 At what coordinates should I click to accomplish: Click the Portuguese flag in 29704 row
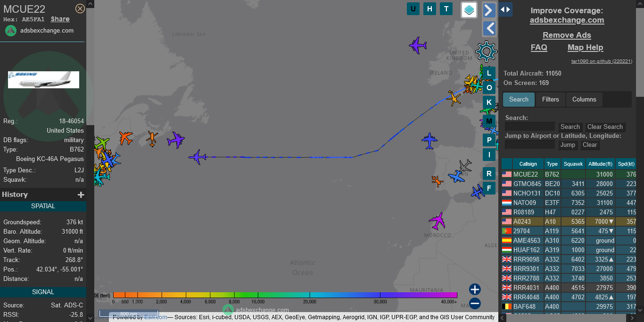click(x=507, y=231)
